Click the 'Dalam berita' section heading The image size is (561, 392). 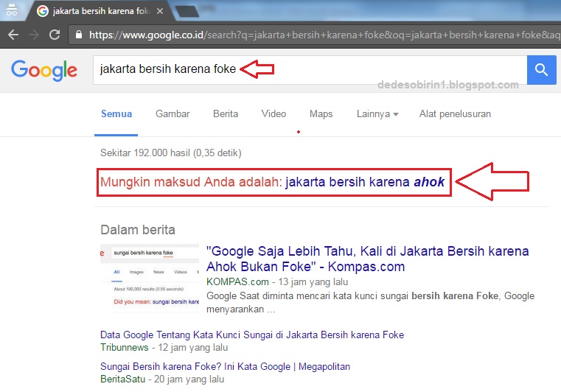[138, 230]
